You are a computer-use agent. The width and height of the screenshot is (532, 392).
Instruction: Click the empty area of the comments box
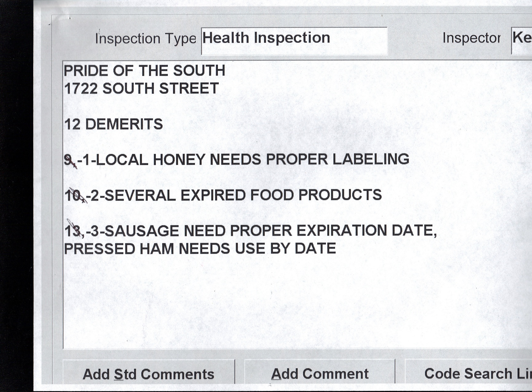(277, 301)
